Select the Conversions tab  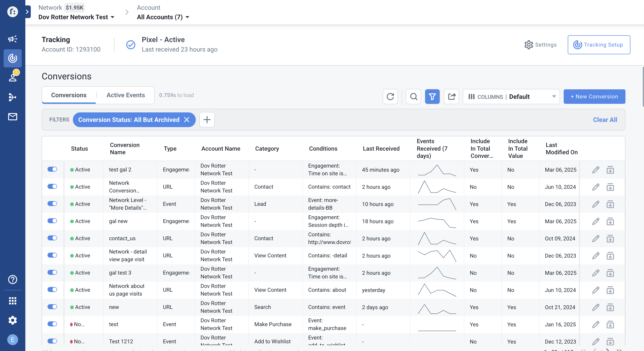click(x=69, y=95)
